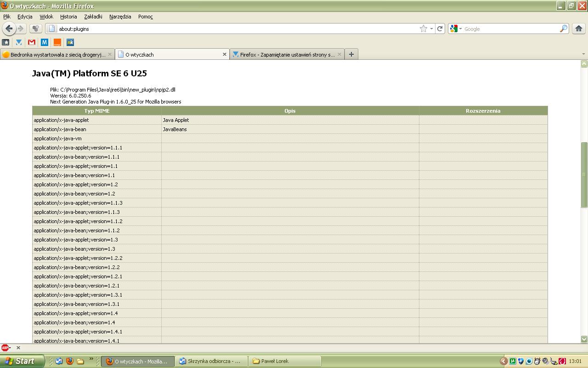The width and height of the screenshot is (588, 368).
Task: Open the Plik menu
Action: [x=7, y=17]
